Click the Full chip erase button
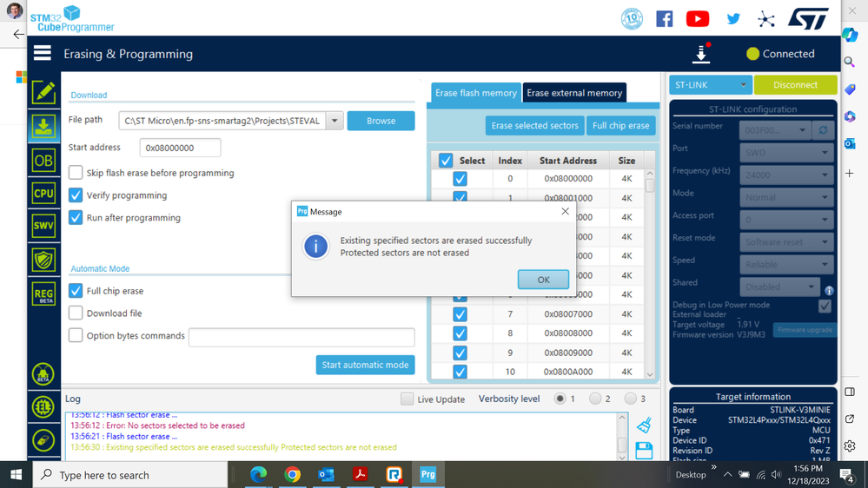This screenshot has height=488, width=868. click(620, 126)
